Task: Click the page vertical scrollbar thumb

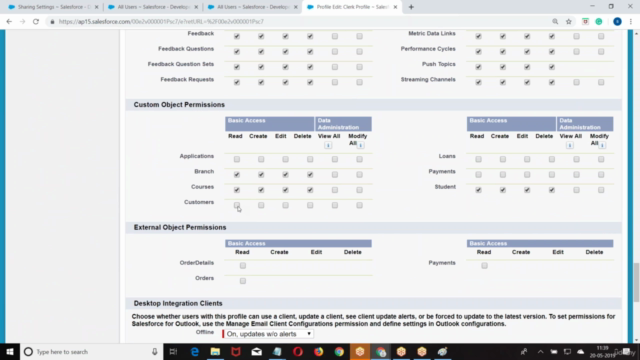Action: (x=636, y=282)
